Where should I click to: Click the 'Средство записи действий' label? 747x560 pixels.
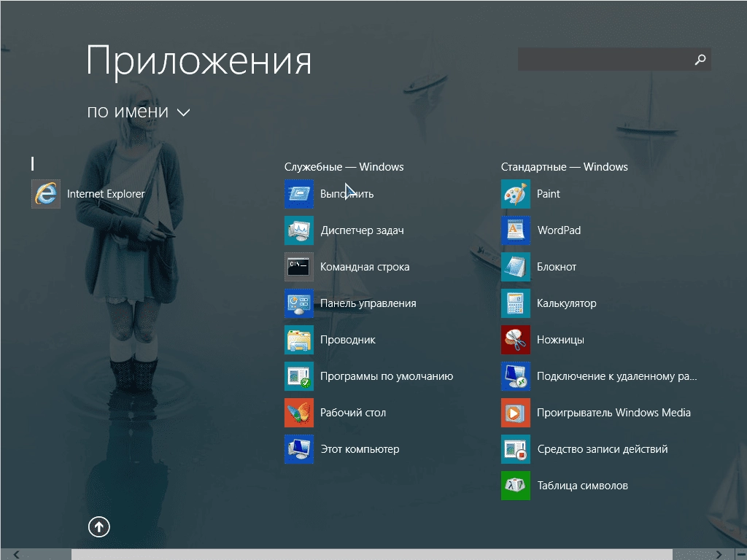point(603,449)
